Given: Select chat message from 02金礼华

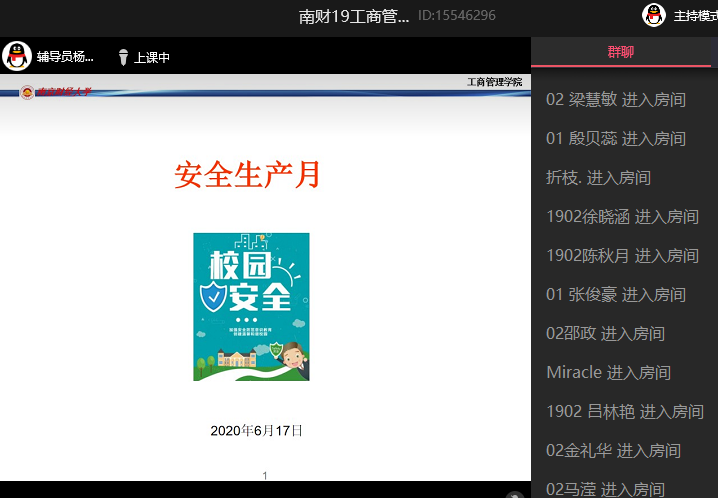Looking at the screenshot, I should [613, 450].
